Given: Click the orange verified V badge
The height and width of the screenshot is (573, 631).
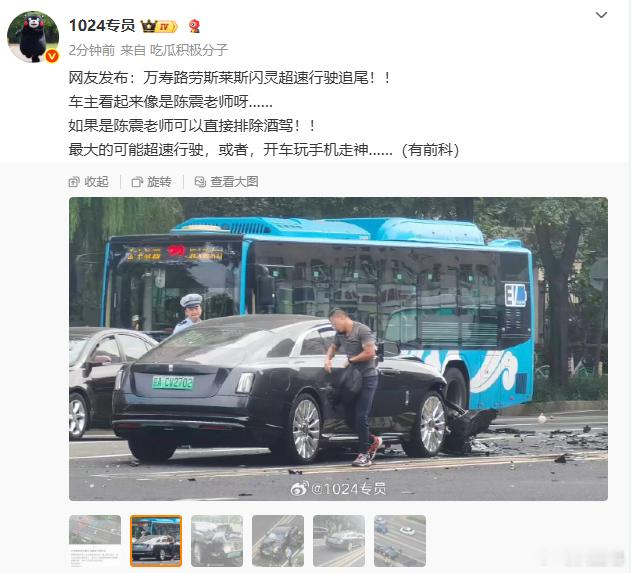Looking at the screenshot, I should [x=52, y=56].
